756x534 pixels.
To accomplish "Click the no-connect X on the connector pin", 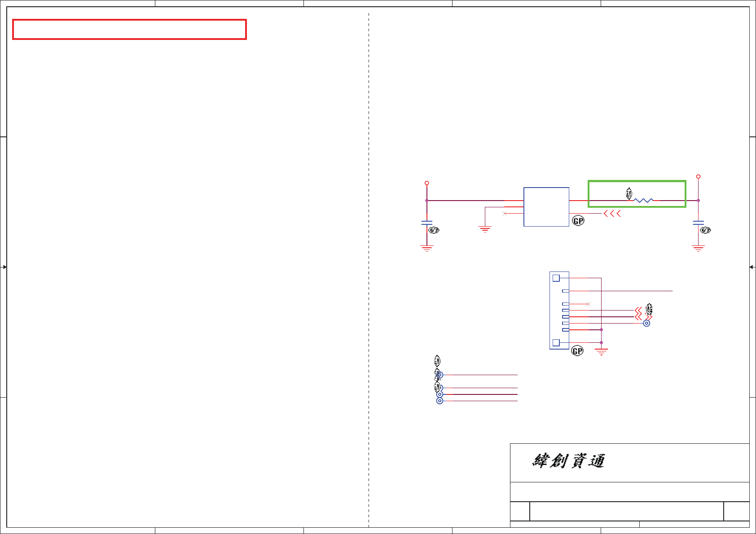I will pyautogui.click(x=588, y=304).
